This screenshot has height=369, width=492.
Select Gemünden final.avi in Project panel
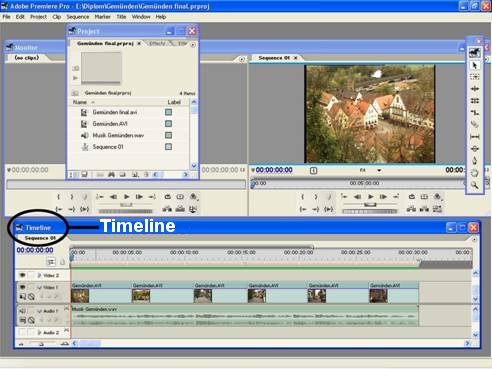115,112
